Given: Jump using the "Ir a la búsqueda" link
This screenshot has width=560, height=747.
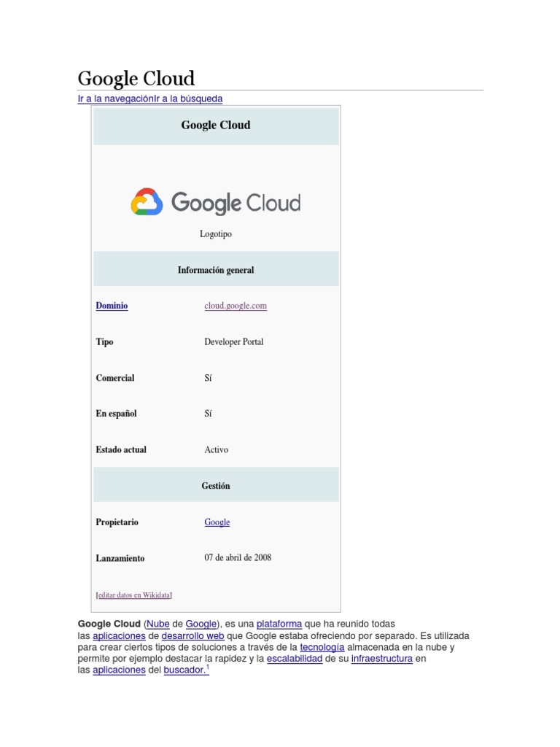Looking at the screenshot, I should (187, 98).
